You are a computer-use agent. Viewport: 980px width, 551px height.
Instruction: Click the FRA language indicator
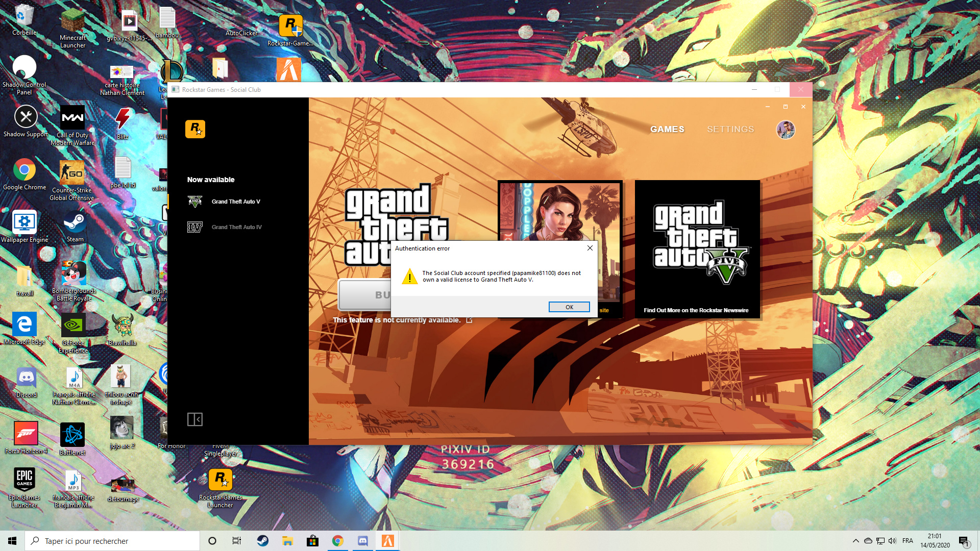point(908,541)
